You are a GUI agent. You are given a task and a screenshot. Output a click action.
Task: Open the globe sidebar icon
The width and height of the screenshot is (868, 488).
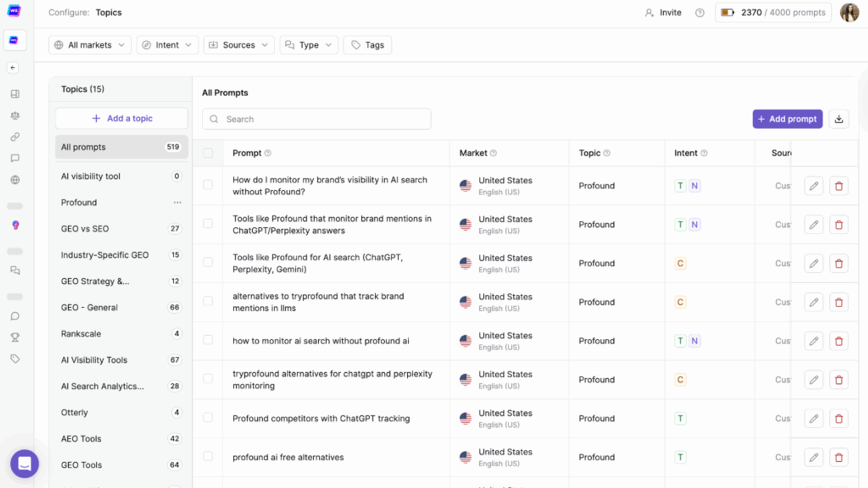coord(15,180)
